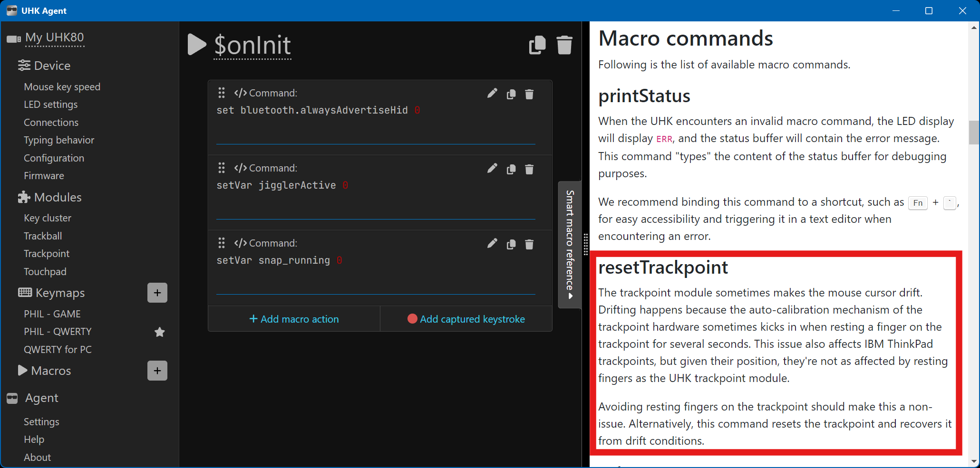This screenshot has width=980, height=468.
Task: Open the LED settings page
Action: point(51,105)
